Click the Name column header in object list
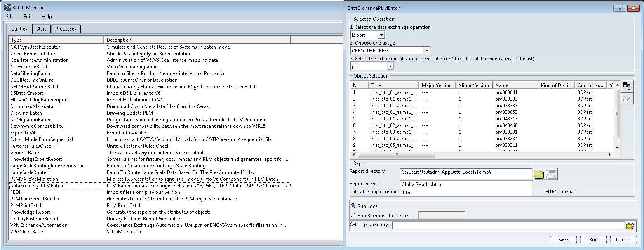This screenshot has width=644, height=250. [x=515, y=85]
